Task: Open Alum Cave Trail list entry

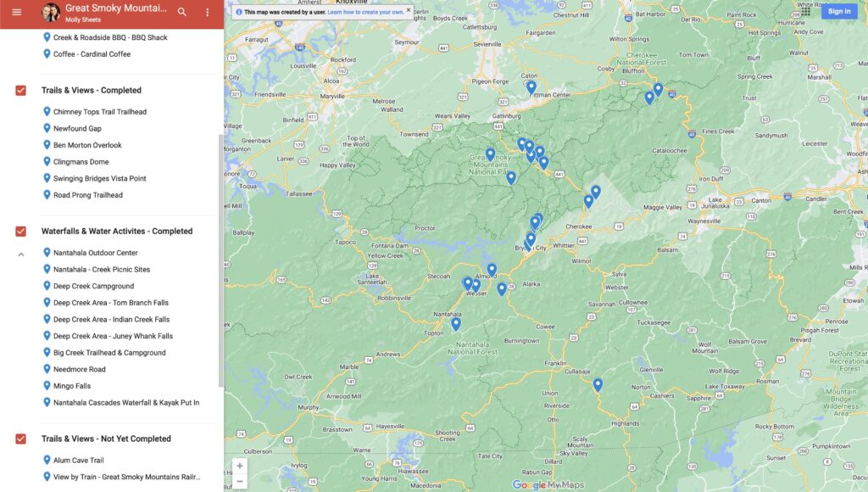Action: (78, 461)
